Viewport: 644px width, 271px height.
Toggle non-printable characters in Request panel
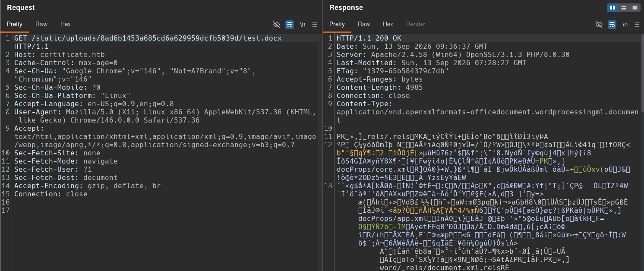(x=277, y=24)
